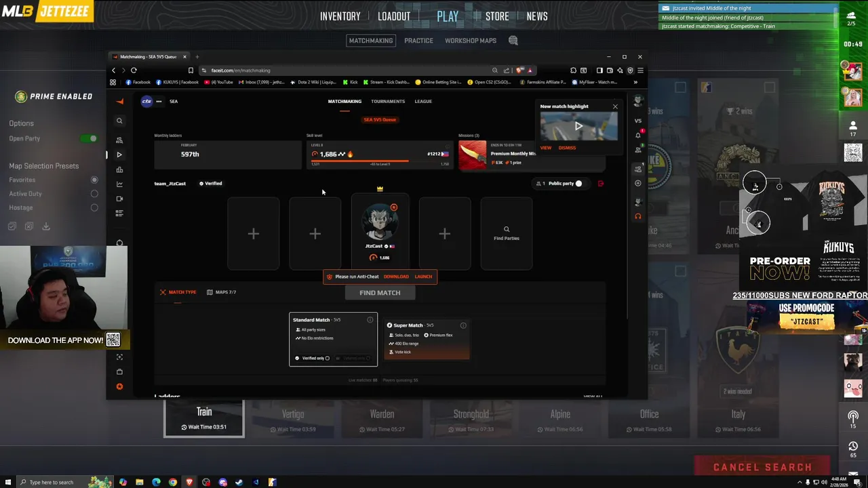Click the orange headset support icon

point(637,216)
